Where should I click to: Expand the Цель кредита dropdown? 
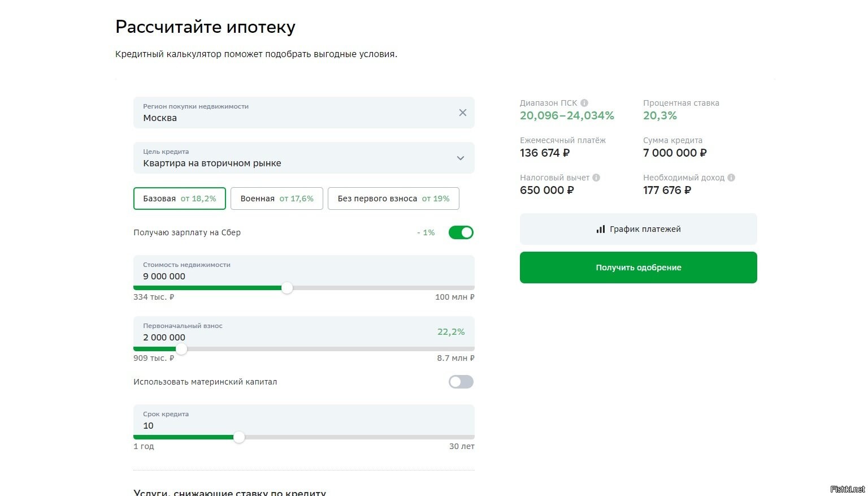click(x=461, y=158)
